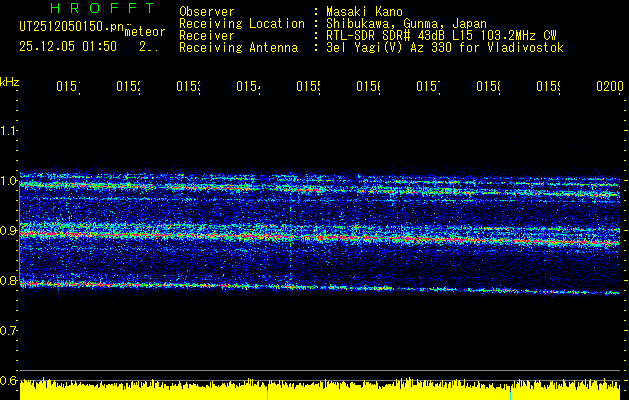629x400 pixels.
Task: Click the signal trace near 0.8 kHz
Action: (x=320, y=288)
